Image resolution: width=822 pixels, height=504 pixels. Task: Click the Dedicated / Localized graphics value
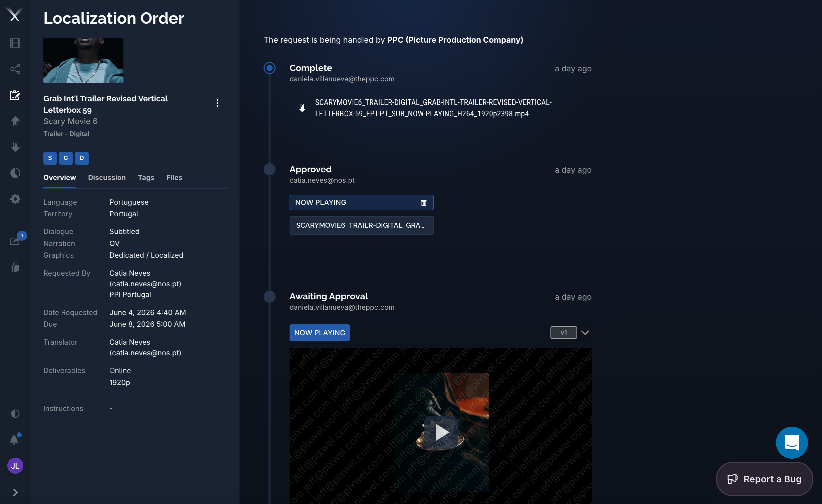pyautogui.click(x=146, y=255)
